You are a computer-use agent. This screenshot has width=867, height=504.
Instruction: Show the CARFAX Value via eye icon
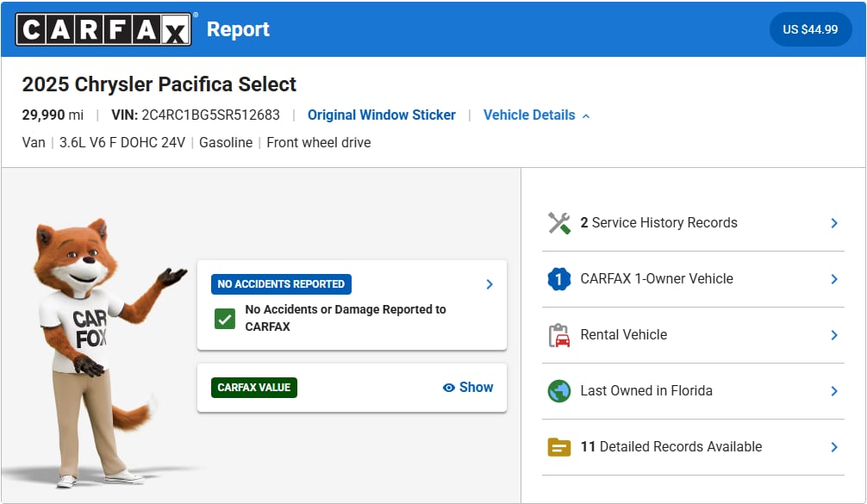[449, 388]
